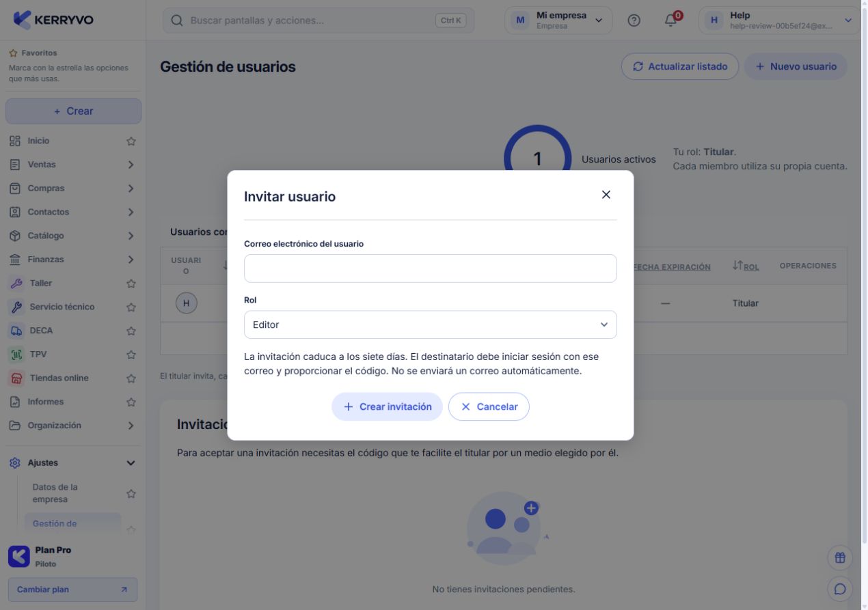Click the Compras bag icon

coord(15,189)
